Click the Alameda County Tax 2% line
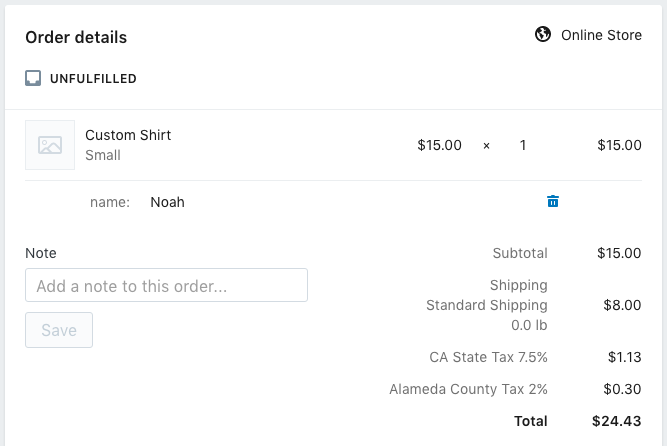This screenshot has height=446, width=667. pos(468,389)
